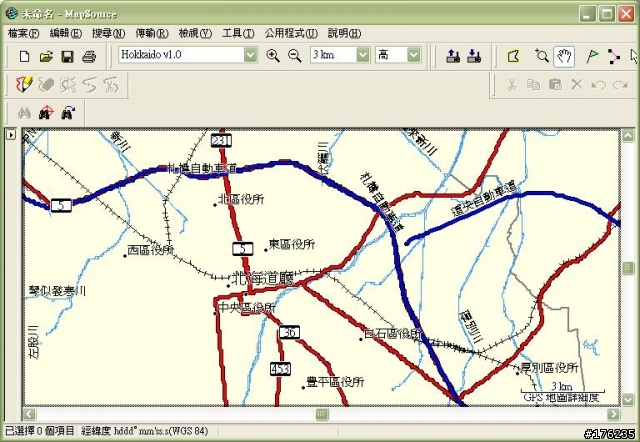Click the binoculars find icon

point(24,113)
